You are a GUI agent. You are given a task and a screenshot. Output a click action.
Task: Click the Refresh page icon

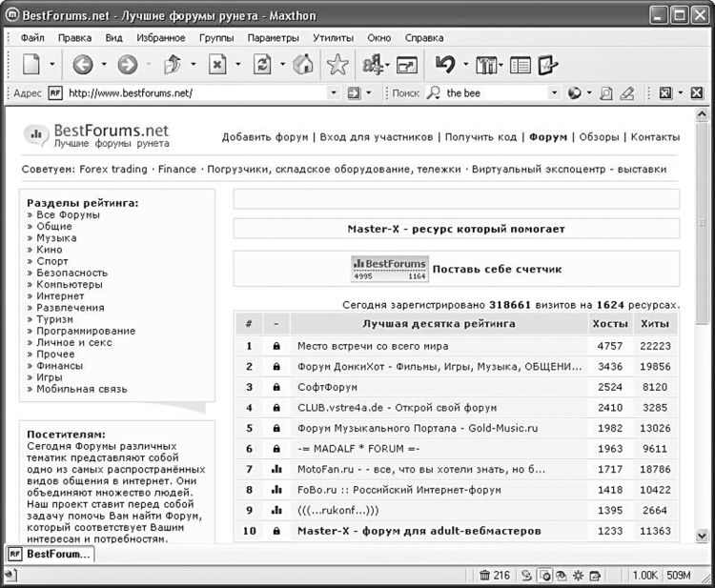(262, 64)
